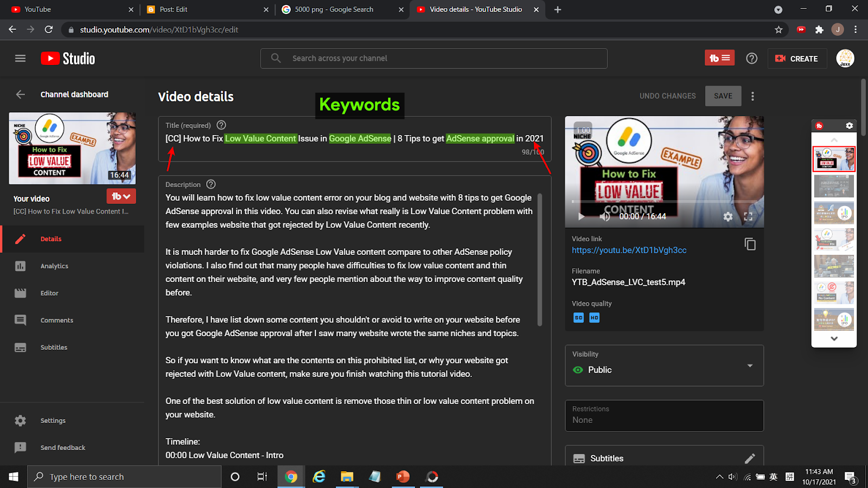Screen dimensions: 868x488
Task: Show hidden system tray icons
Action: point(719,477)
